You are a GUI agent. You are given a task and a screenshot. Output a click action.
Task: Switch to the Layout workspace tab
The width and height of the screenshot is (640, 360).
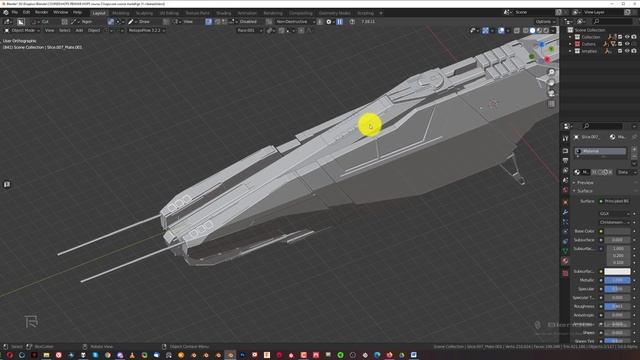click(99, 13)
